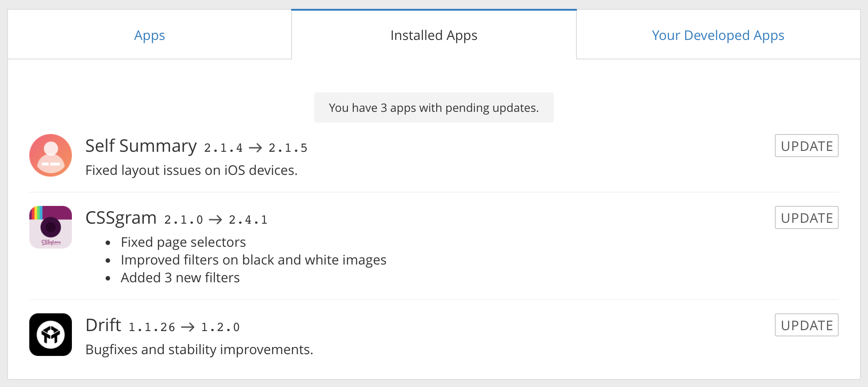Click version text 2.1.4 → 2.1.5
The height and width of the screenshot is (387, 868).
[x=256, y=148]
